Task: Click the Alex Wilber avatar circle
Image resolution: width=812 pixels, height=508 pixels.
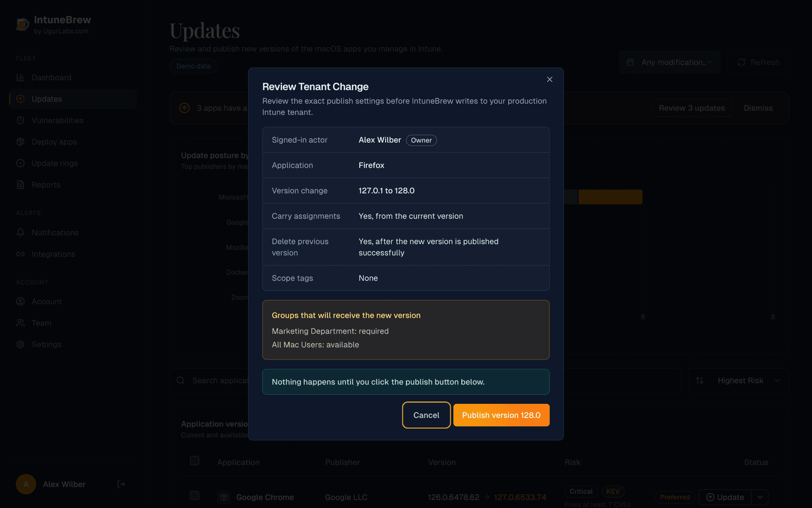Action: (26, 484)
